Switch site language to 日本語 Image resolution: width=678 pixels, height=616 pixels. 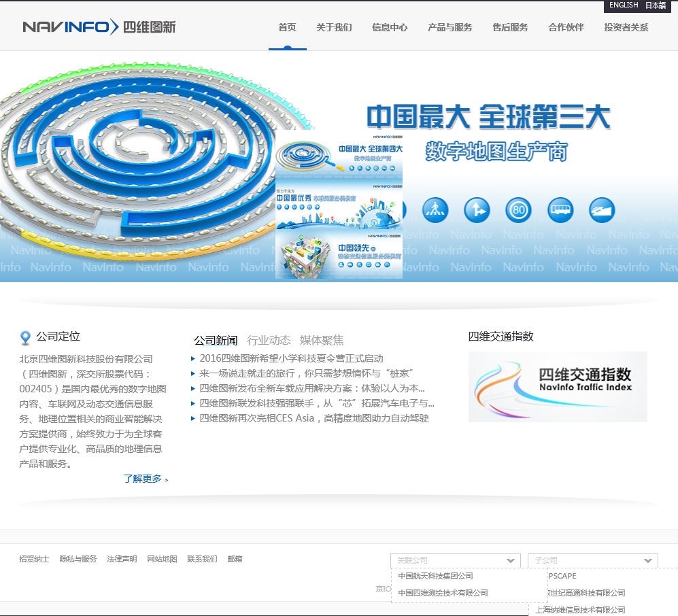(656, 5)
